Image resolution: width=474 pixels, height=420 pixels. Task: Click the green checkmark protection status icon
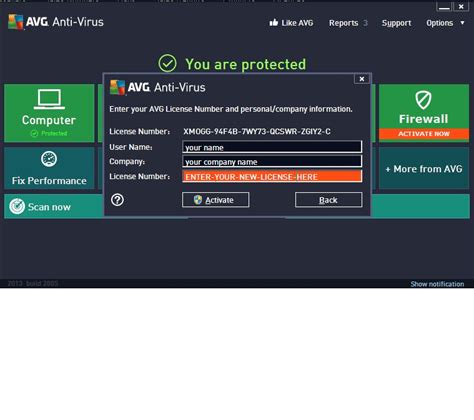167,63
